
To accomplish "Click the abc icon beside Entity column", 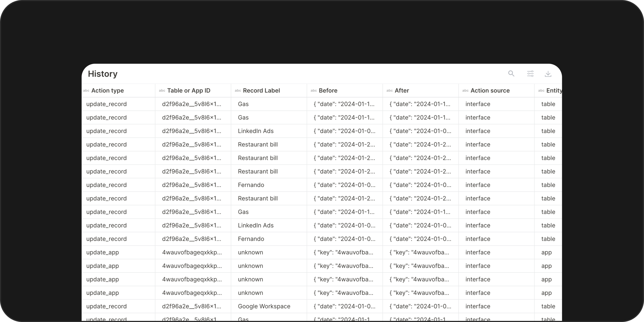I will [x=541, y=91].
